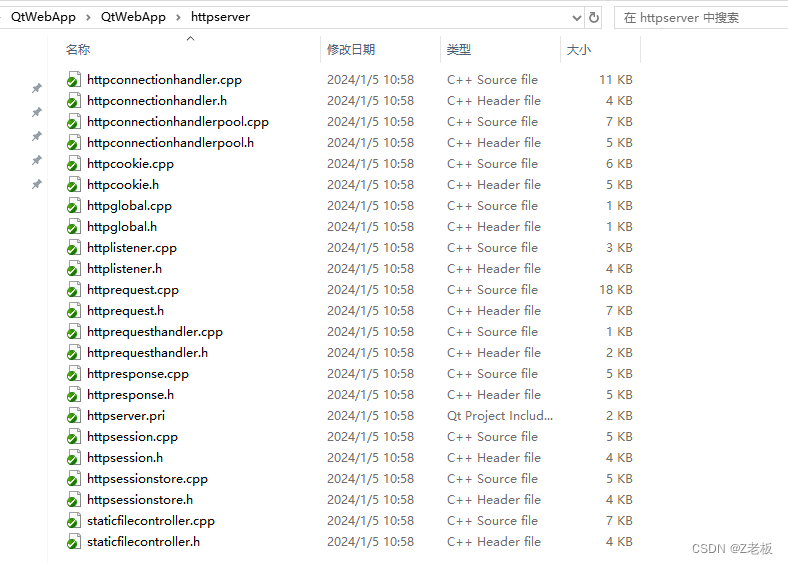Go to the second QtWebApp breadcrumb folder

pos(133,17)
